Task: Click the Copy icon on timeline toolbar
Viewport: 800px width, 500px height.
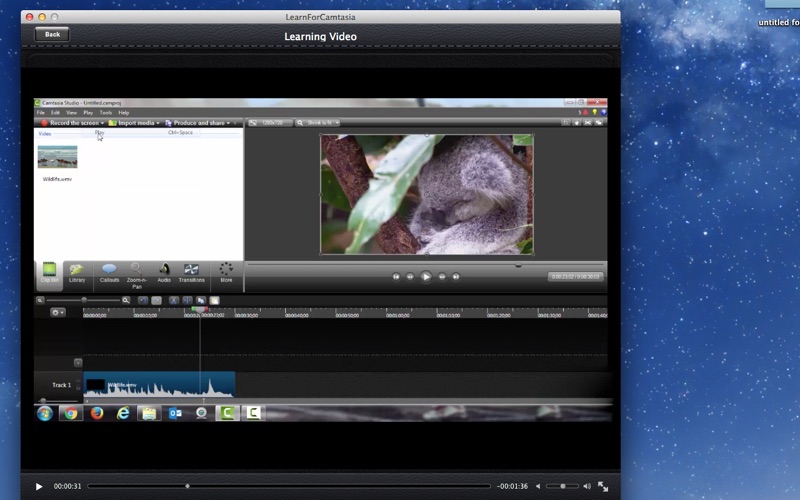Action: (201, 301)
